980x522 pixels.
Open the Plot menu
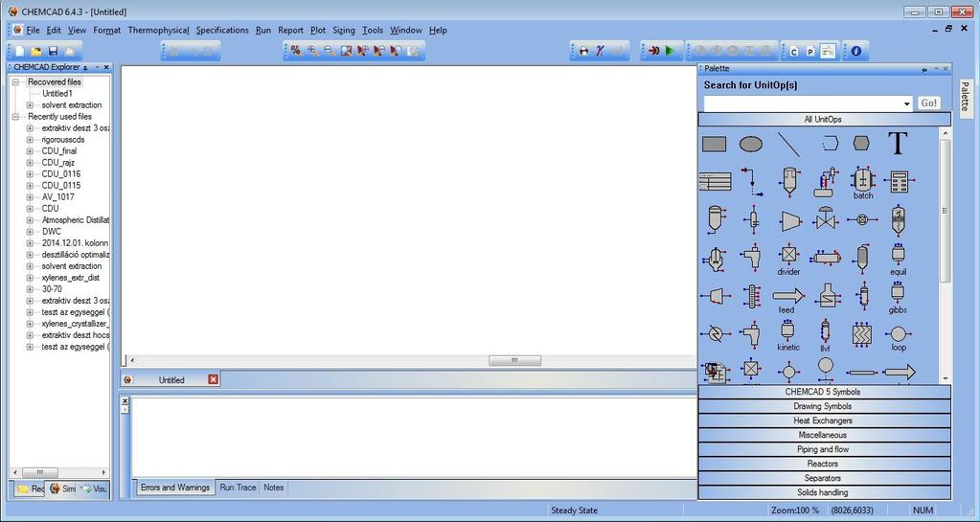318,30
